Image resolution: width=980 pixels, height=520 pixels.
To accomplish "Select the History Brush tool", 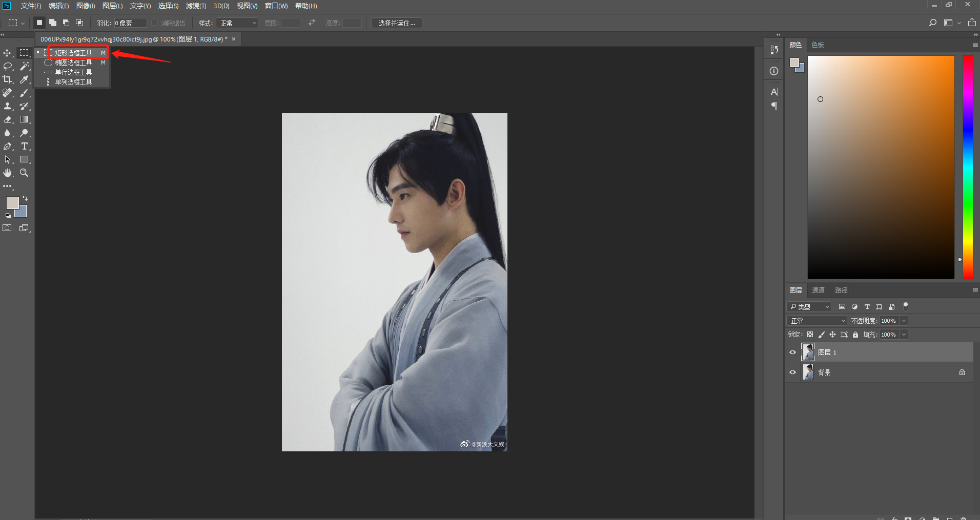I will [24, 106].
